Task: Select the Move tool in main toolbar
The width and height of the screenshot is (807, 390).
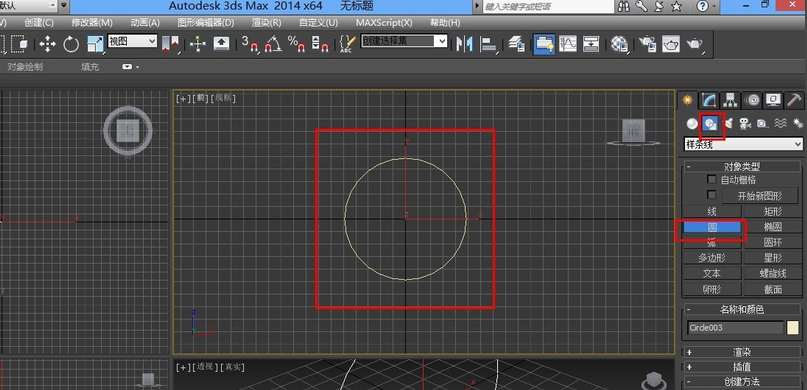Action: [x=47, y=44]
